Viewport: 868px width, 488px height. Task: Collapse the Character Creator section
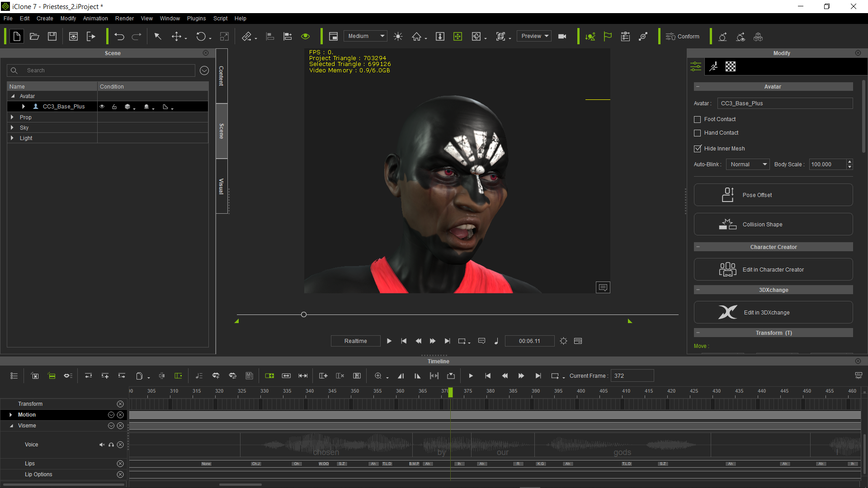click(x=698, y=247)
